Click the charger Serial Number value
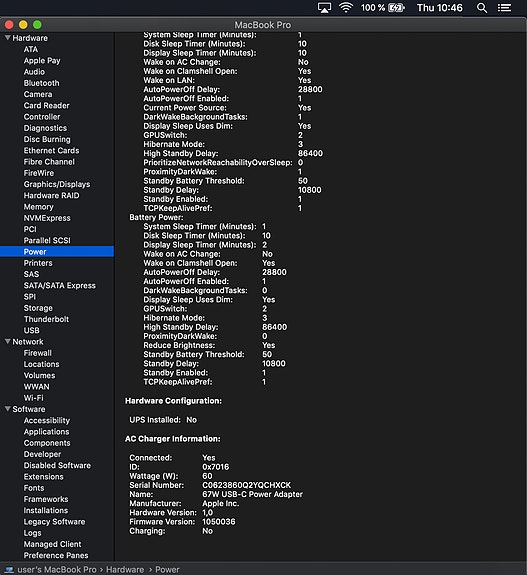This screenshot has width=527, height=575. [x=246, y=485]
